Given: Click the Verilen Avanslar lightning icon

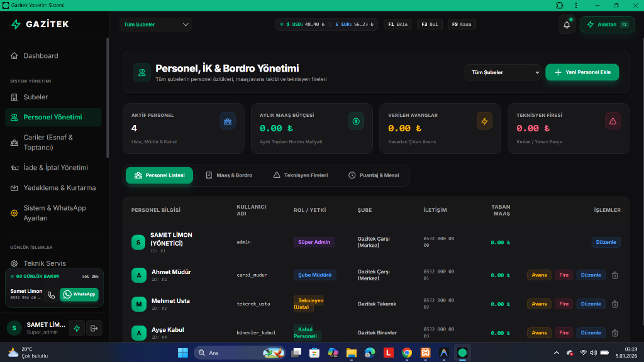Looking at the screenshot, I should 484,121.
